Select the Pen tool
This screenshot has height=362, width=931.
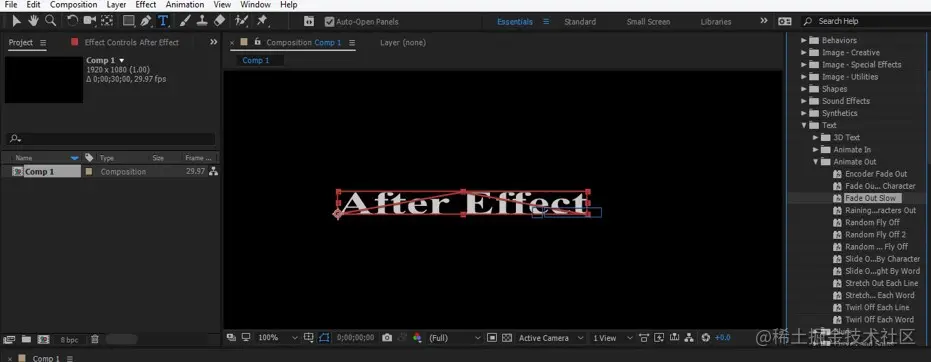tap(145, 21)
